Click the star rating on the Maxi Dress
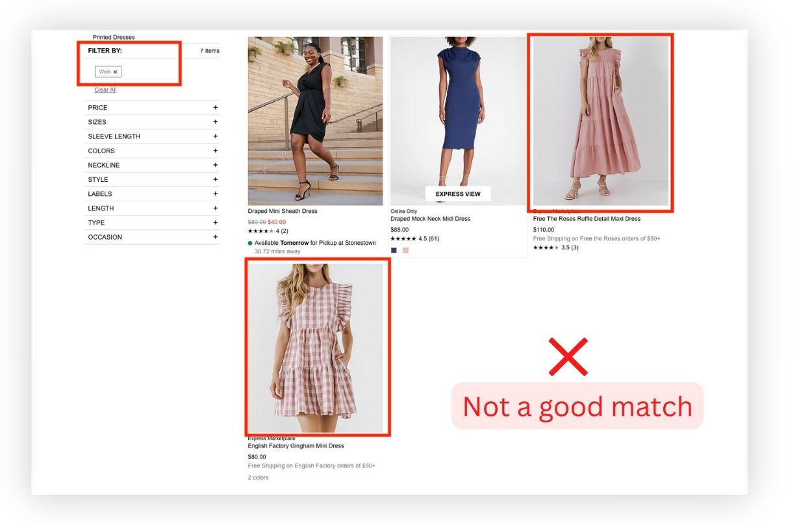Screen dimensions: 812x524 pos(546,247)
